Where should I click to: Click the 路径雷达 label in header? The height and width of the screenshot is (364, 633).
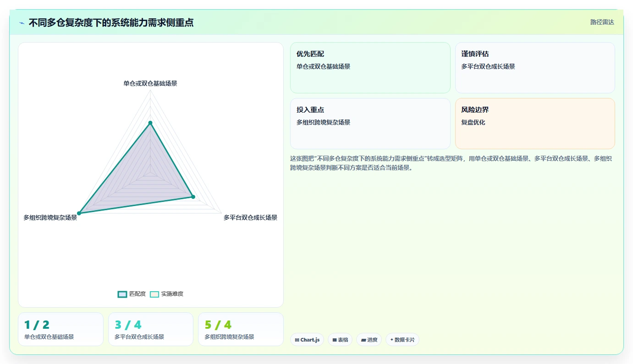(x=602, y=22)
